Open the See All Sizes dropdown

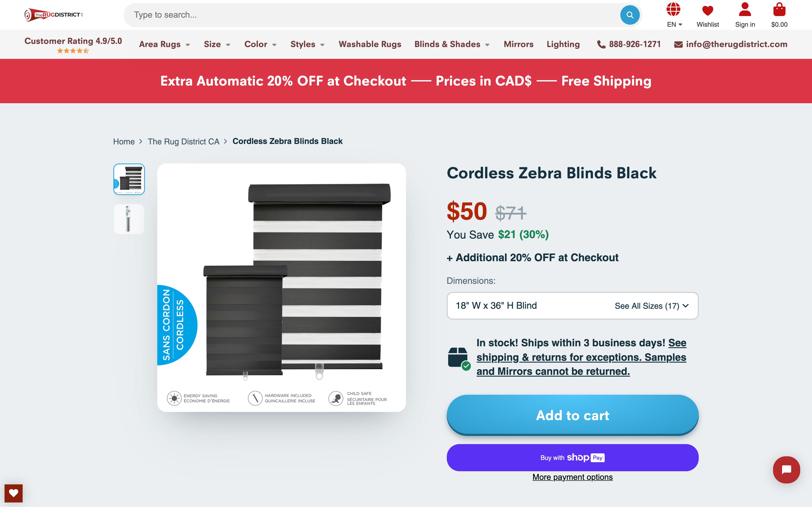[651, 306]
